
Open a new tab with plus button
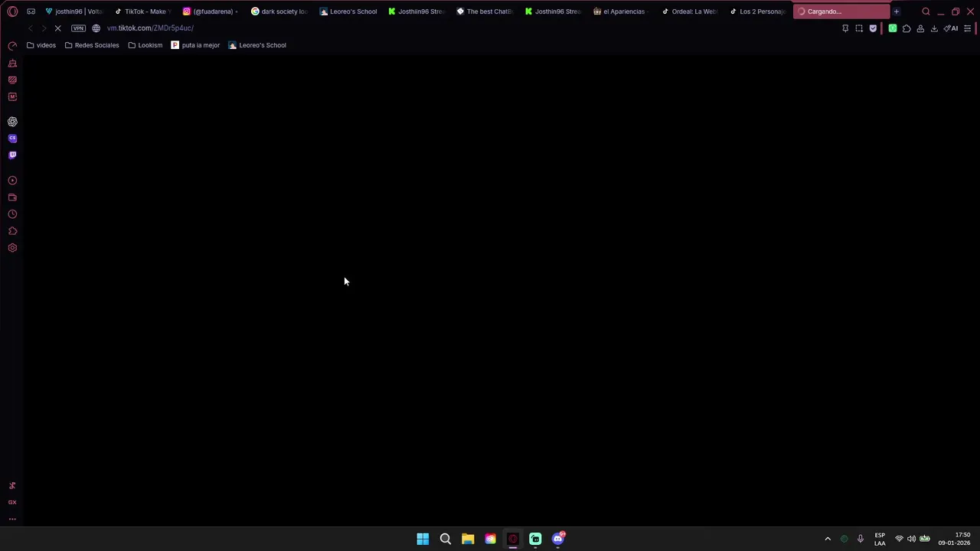click(897, 11)
